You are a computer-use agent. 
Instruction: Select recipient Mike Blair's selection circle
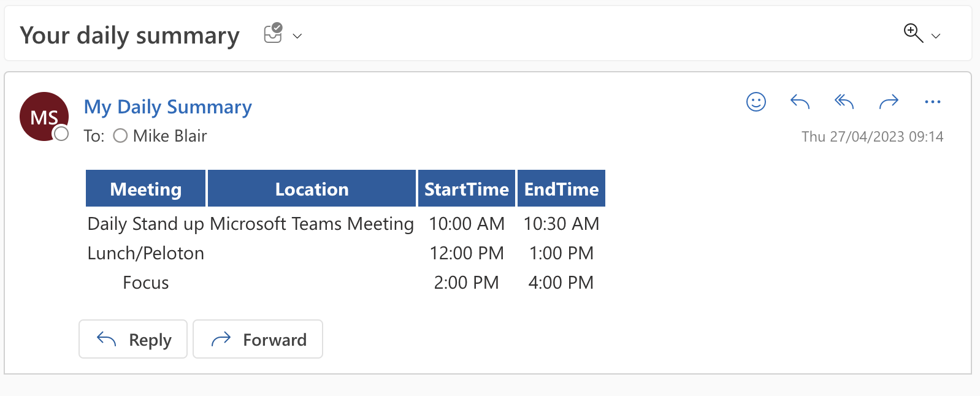pyautogui.click(x=120, y=135)
